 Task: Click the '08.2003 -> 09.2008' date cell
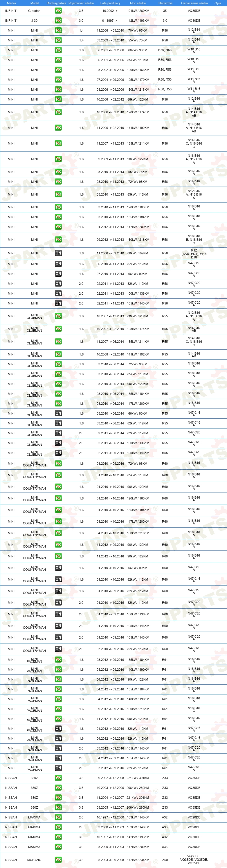coord(110,860)
